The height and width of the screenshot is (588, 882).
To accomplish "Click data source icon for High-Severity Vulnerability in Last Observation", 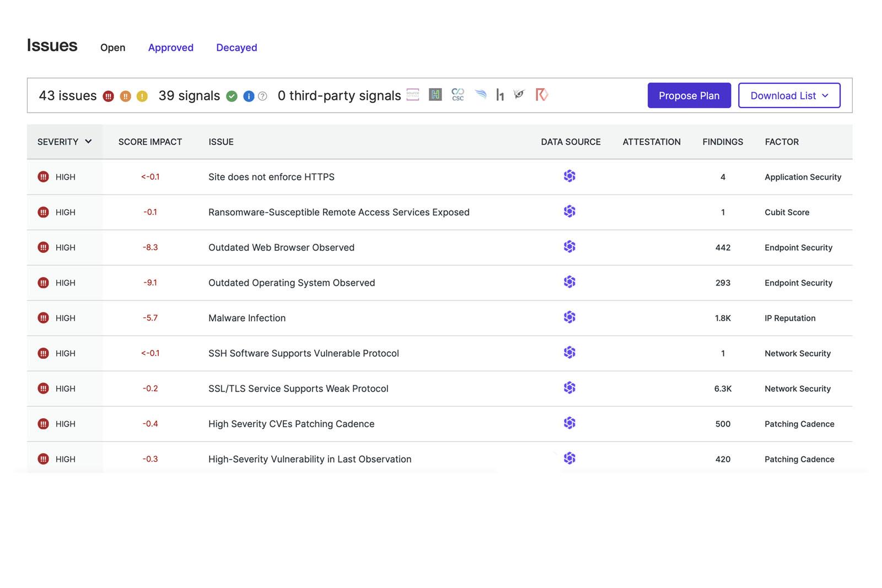I will (569, 458).
